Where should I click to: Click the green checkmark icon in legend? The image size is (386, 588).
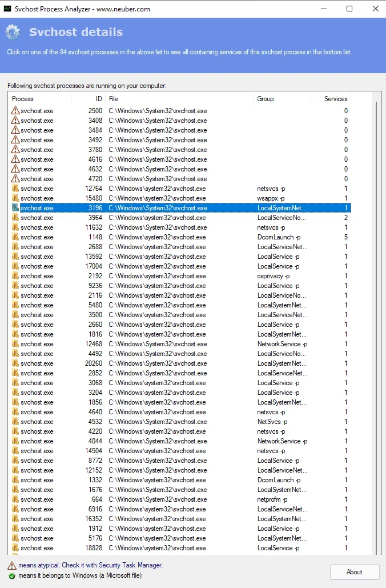click(12, 575)
